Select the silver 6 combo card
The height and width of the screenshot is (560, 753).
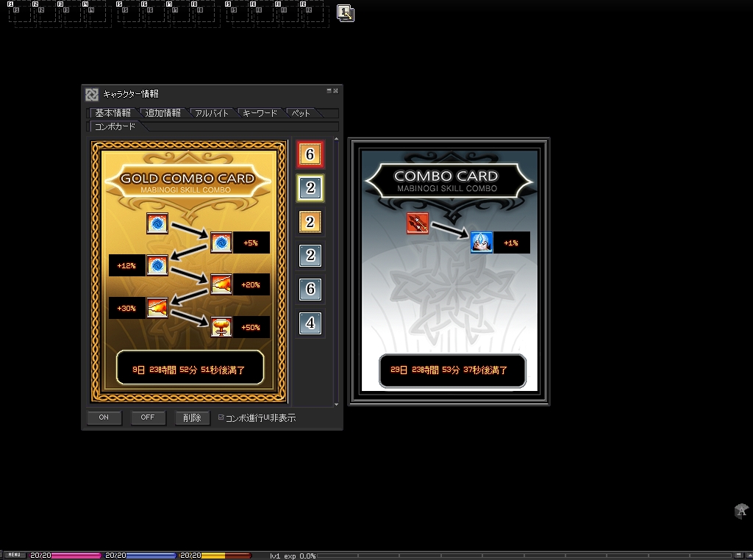(x=310, y=289)
